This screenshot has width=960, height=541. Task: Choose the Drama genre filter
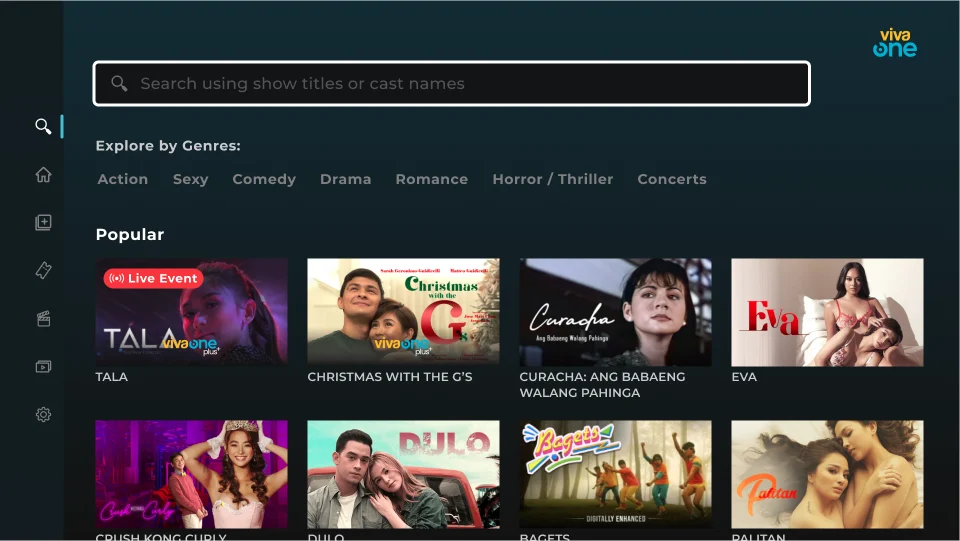tap(345, 179)
